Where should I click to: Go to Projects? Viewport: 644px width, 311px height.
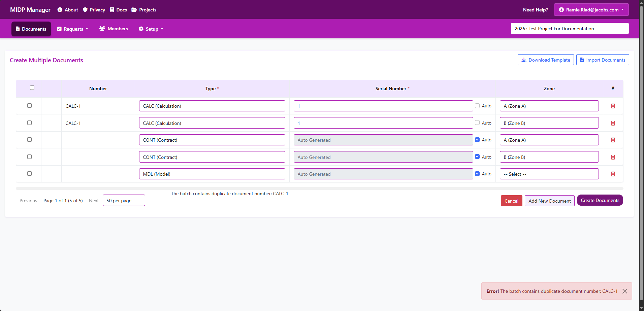tap(144, 10)
